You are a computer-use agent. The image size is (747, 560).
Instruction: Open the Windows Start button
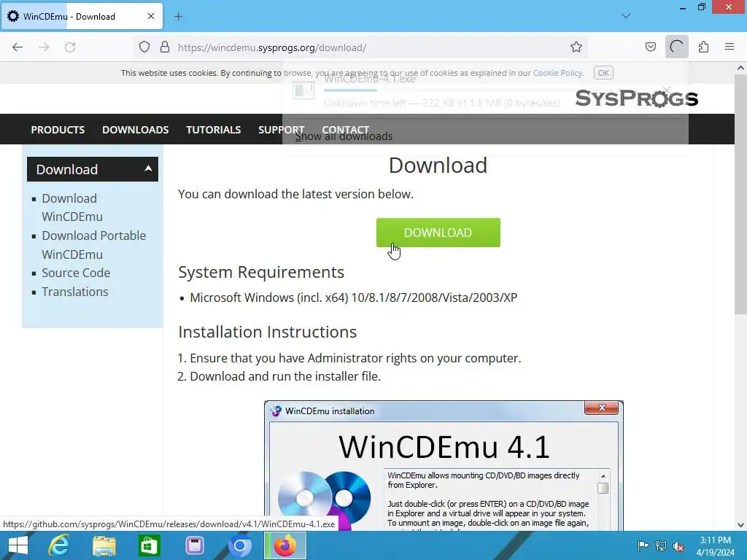tap(18, 545)
